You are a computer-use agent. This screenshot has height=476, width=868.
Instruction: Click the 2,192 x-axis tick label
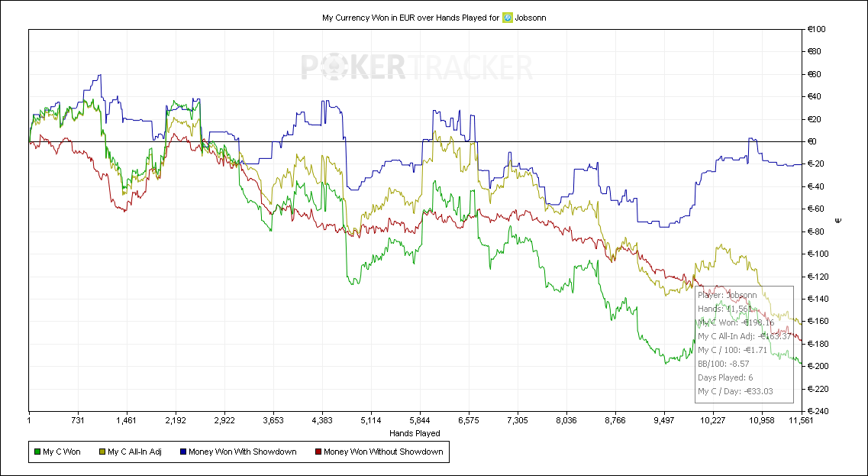[x=176, y=420]
